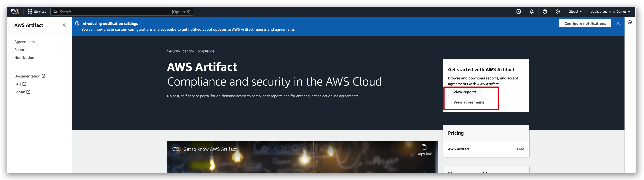Open the help question mark icon
Image resolution: width=644 pixels, height=180 pixels.
pos(545,12)
